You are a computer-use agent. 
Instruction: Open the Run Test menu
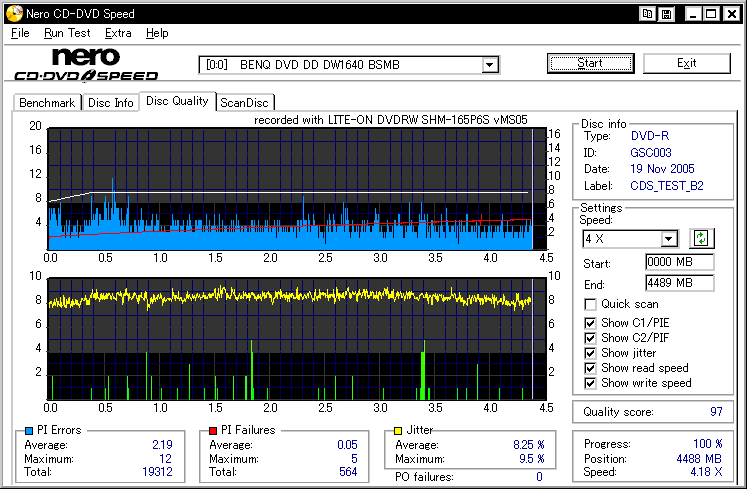click(67, 33)
